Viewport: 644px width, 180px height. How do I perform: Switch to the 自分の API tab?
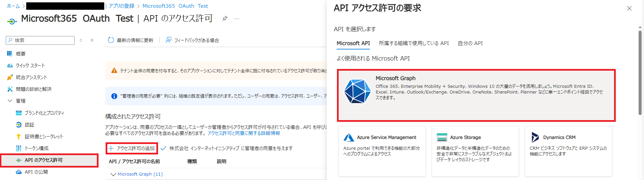[x=470, y=43]
